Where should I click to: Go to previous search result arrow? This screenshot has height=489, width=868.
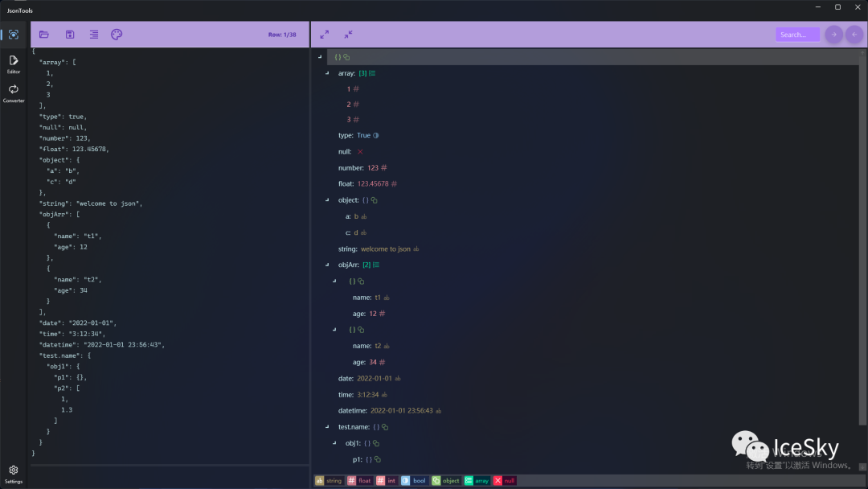(x=854, y=35)
